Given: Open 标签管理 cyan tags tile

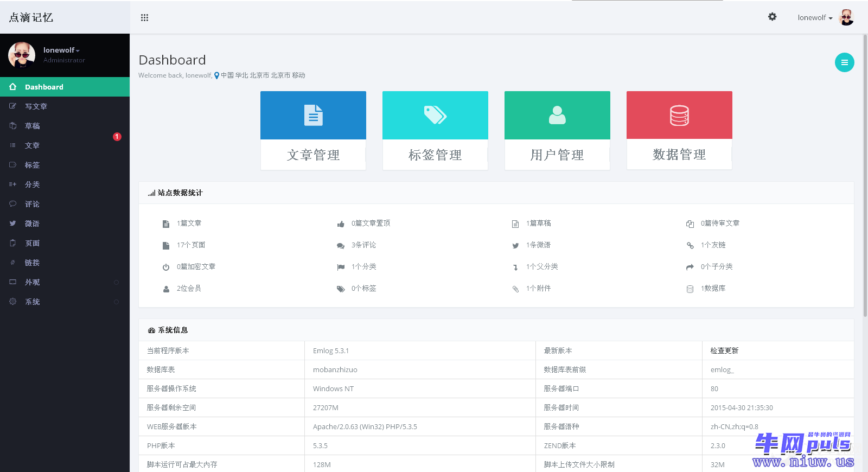Looking at the screenshot, I should click(435, 115).
